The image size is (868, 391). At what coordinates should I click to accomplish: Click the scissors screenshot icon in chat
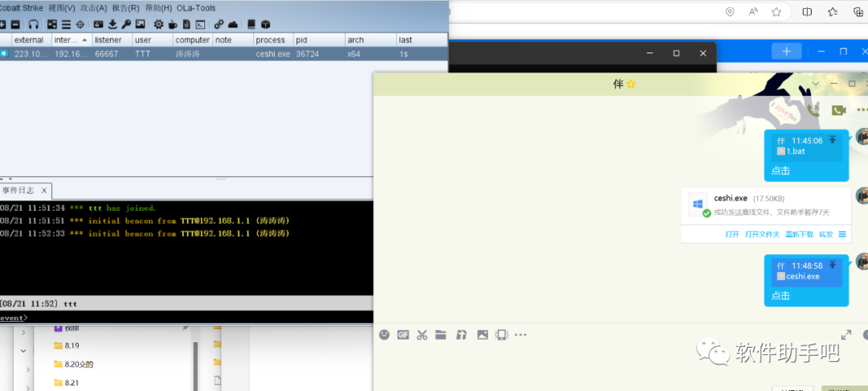(422, 335)
